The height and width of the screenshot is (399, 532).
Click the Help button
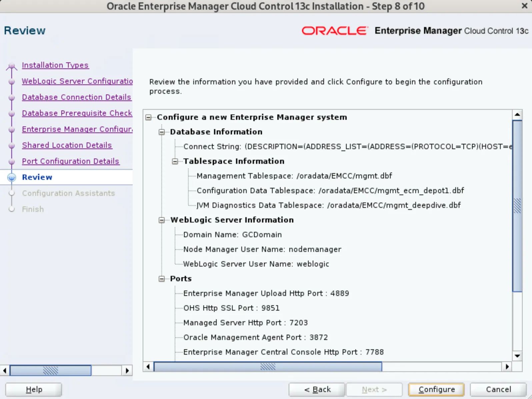point(34,389)
